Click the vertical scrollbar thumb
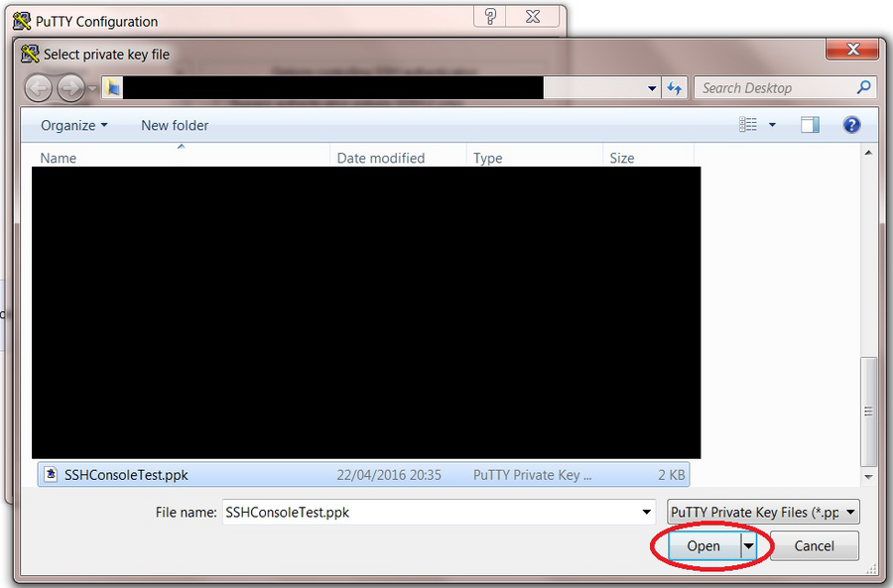The image size is (893, 588). pos(869,411)
